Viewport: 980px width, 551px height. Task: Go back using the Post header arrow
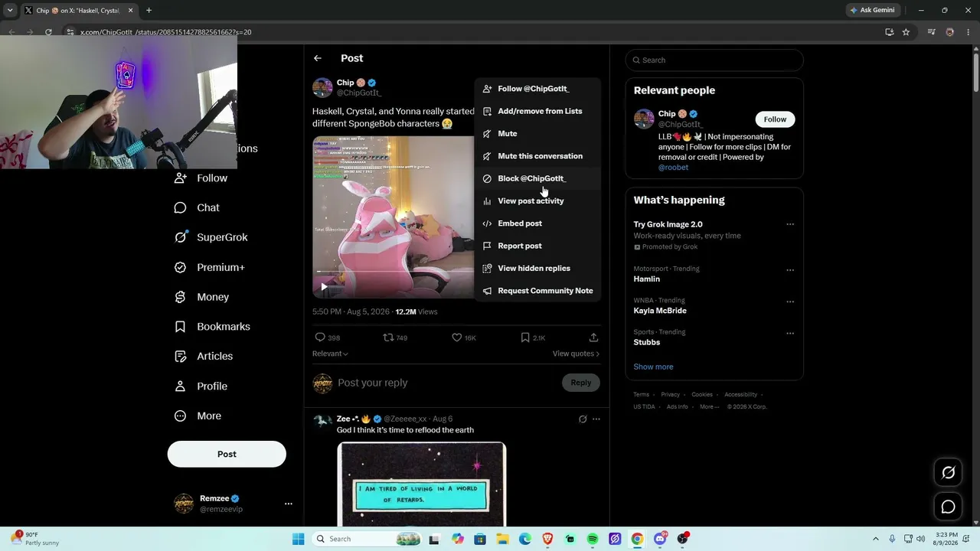pos(318,58)
